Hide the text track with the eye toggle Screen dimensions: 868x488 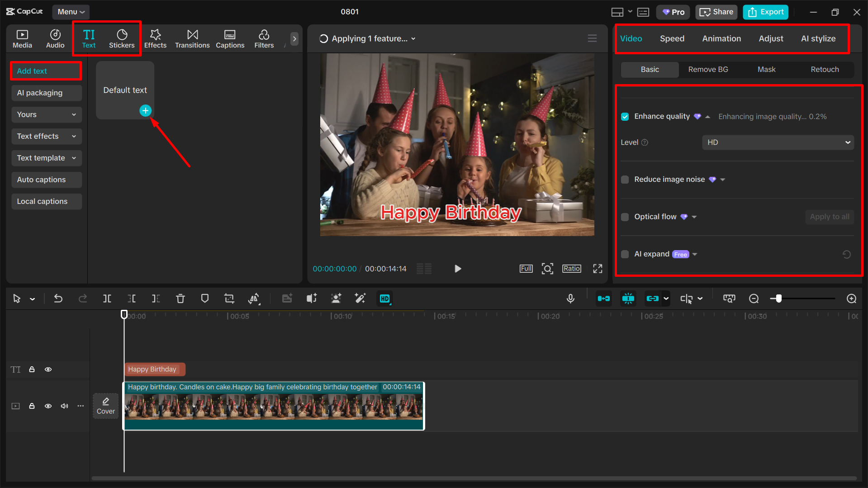coord(48,369)
